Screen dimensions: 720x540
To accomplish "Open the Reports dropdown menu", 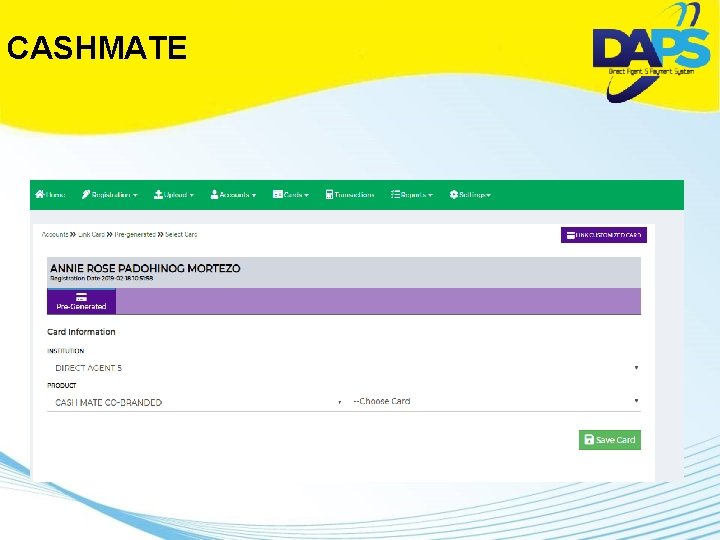I will 412,195.
